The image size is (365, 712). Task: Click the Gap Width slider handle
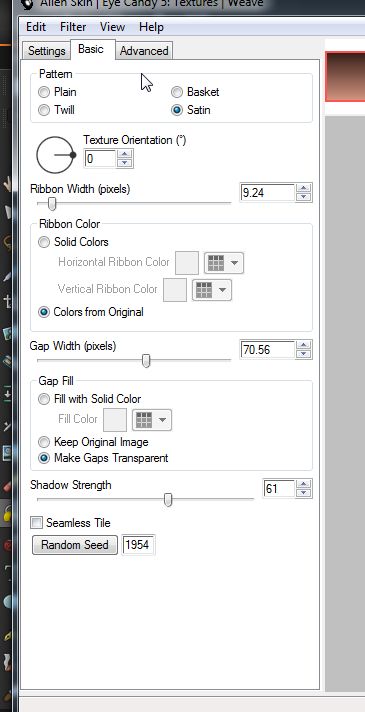click(x=146, y=361)
